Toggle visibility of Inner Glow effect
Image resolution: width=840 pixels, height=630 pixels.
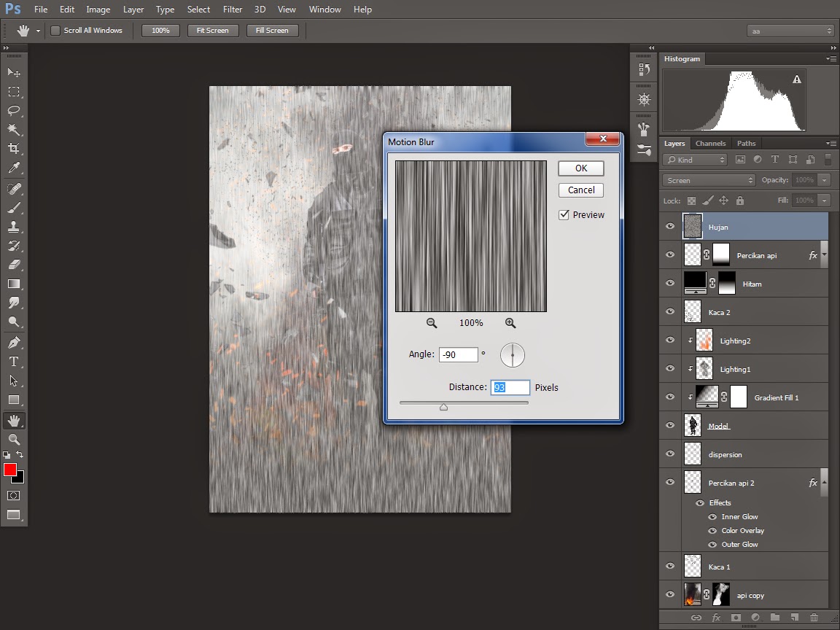[x=712, y=516]
